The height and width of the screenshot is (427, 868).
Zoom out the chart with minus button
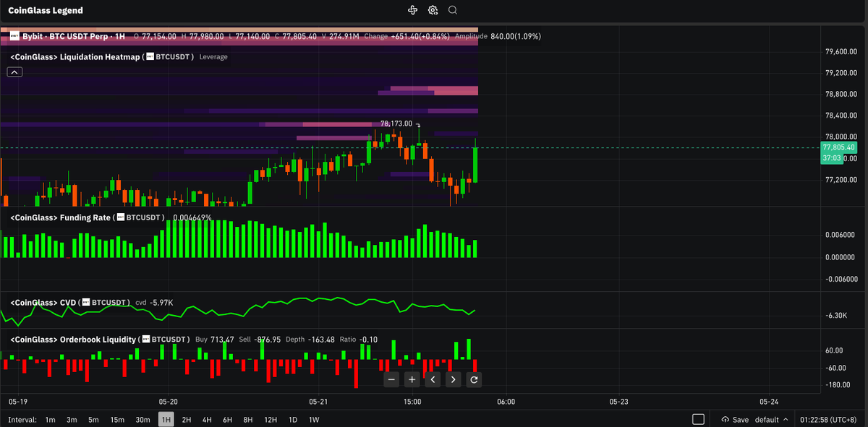(x=391, y=379)
